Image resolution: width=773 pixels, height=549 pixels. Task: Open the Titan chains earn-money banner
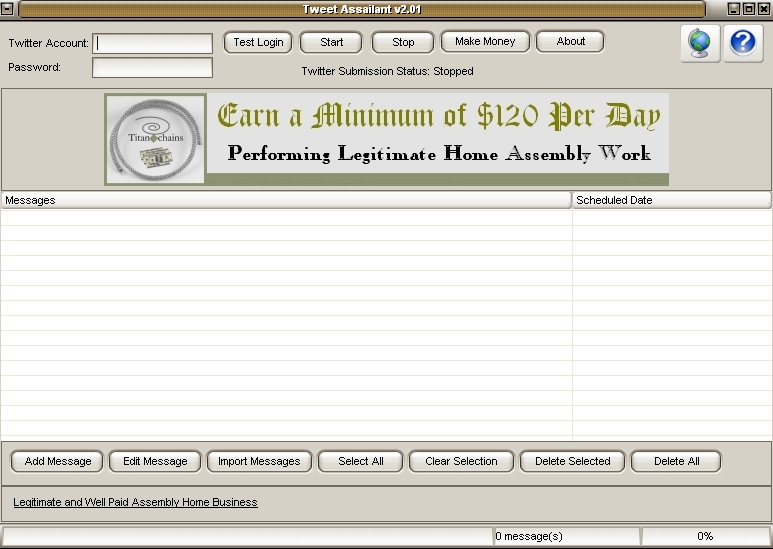[x=386, y=139]
